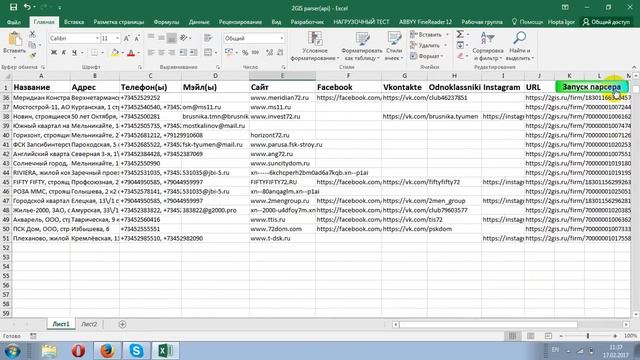This screenshot has height=360, width=640.
Task: Click the AutoSum sigma icon
Action: tap(460, 34)
